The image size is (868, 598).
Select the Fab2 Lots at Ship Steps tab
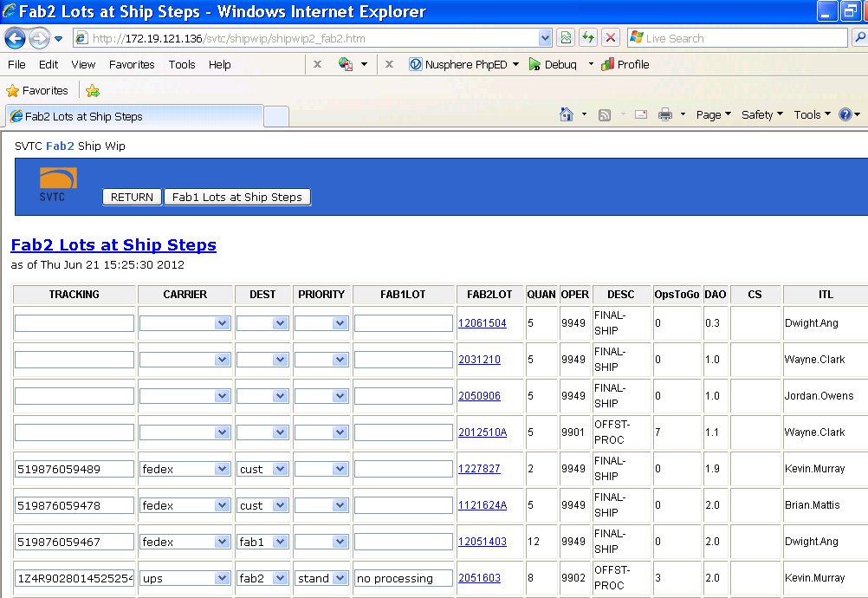click(x=134, y=116)
